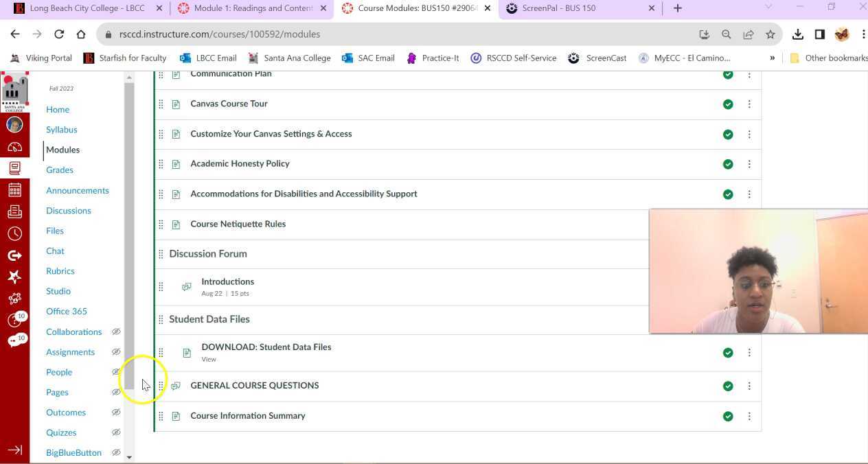The image size is (868, 464).
Task: Click your profile avatar in Canvas navigation
Action: click(15, 124)
